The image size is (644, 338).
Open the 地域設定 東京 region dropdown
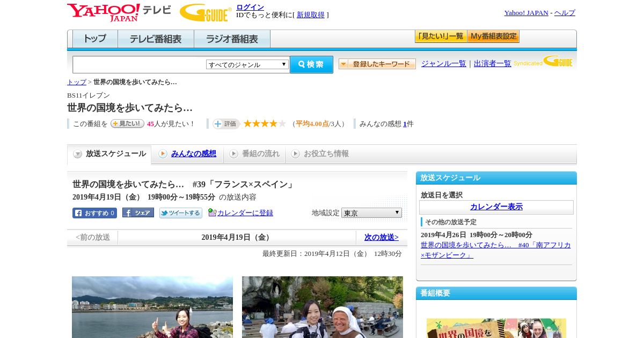click(x=371, y=213)
